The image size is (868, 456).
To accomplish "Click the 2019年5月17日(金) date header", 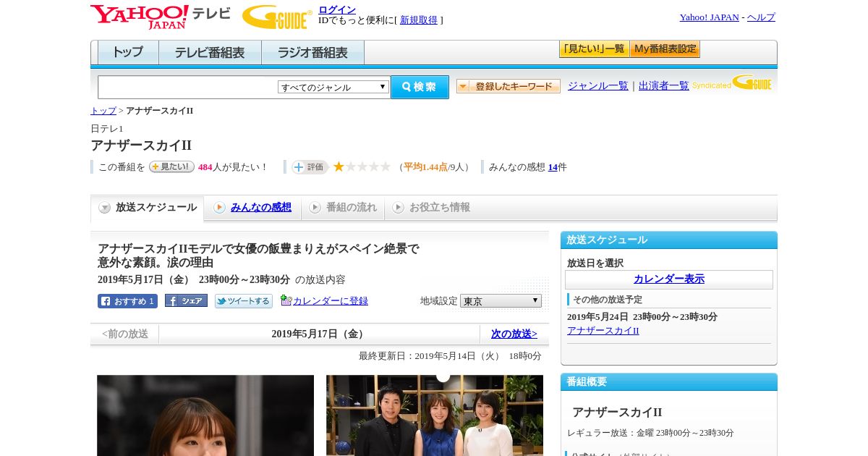I will click(320, 334).
